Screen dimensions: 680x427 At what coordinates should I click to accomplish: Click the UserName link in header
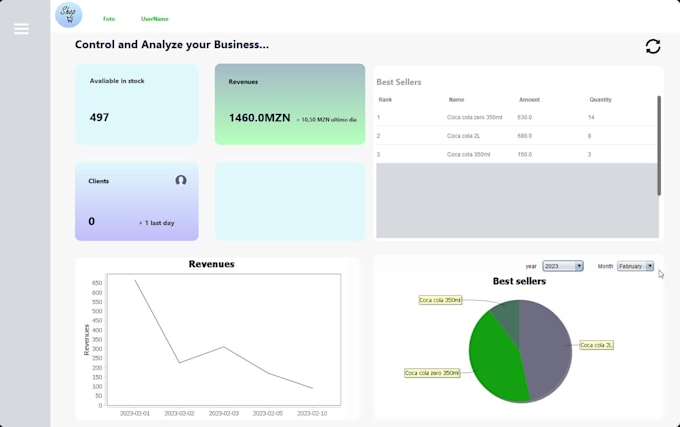(155, 19)
